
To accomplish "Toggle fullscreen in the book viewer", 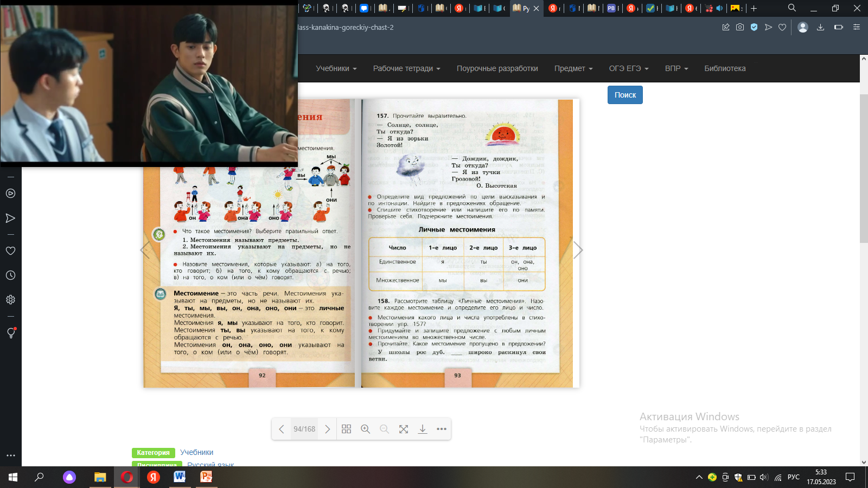I will [x=404, y=429].
